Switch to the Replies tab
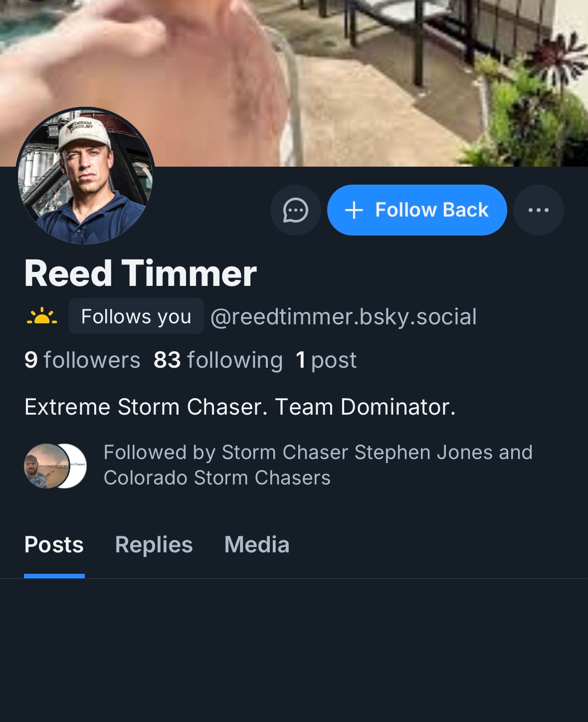The height and width of the screenshot is (722, 588). (x=154, y=545)
